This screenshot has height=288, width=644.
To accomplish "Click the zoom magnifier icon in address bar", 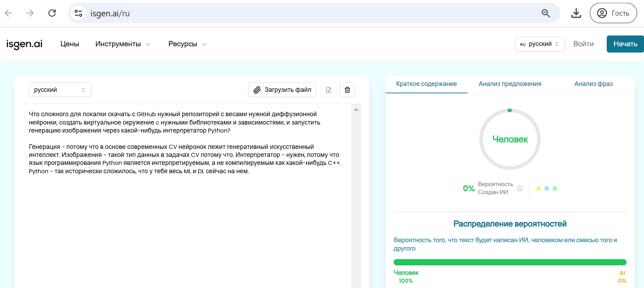I will pyautogui.click(x=546, y=13).
